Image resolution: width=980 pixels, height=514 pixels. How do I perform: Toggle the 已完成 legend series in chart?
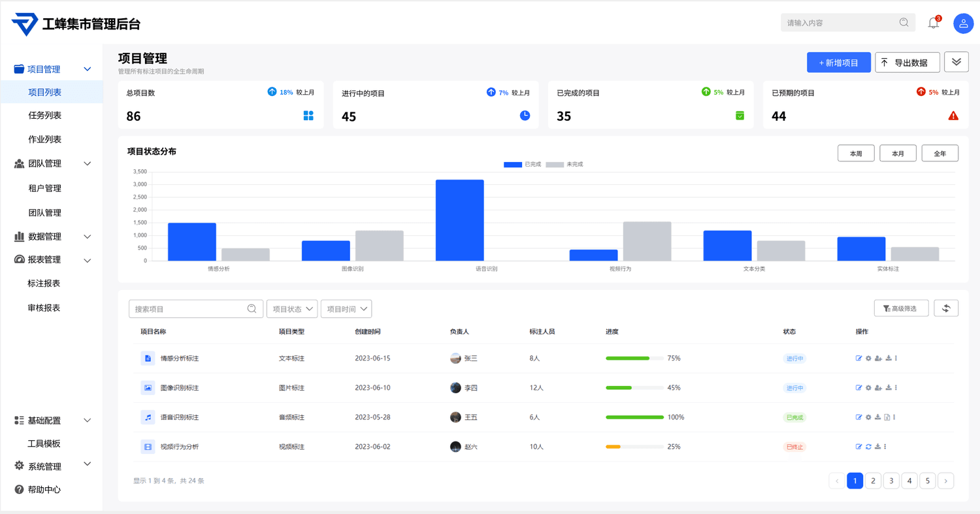pyautogui.click(x=523, y=165)
